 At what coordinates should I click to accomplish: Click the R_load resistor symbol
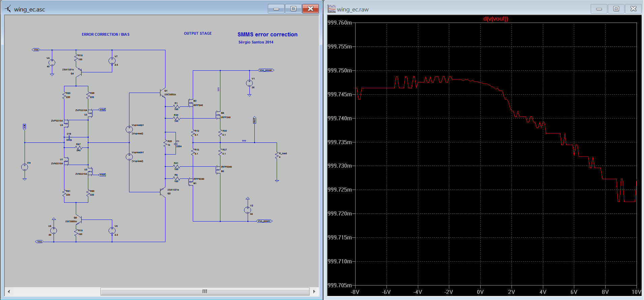coord(277,155)
